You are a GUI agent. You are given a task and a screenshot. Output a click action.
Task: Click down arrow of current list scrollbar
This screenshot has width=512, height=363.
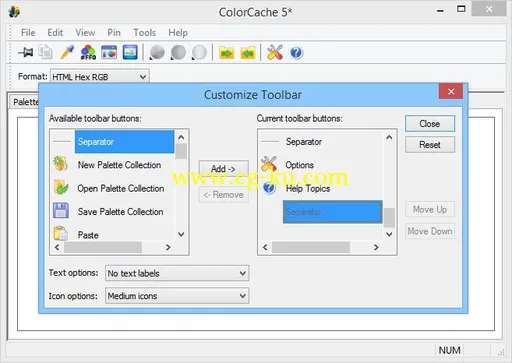tap(389, 234)
